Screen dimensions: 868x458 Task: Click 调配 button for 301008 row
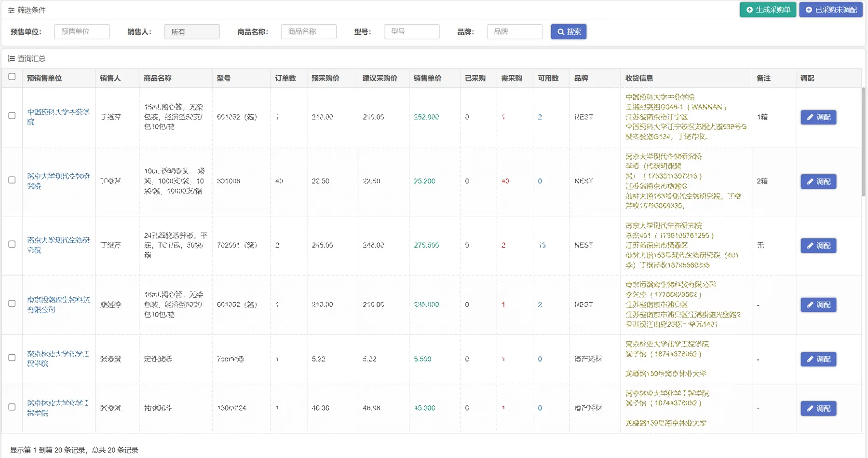point(818,181)
